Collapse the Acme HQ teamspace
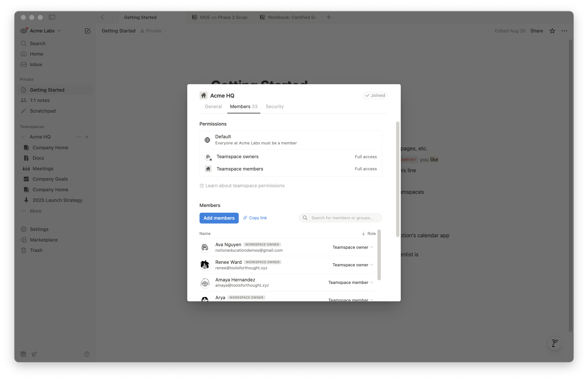The height and width of the screenshot is (380, 588). tap(24, 137)
